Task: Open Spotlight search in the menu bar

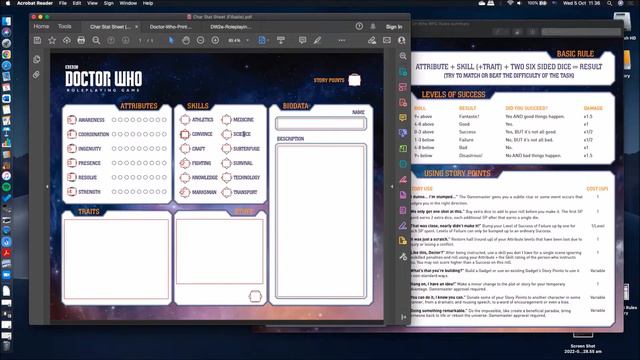Action: coord(609,3)
